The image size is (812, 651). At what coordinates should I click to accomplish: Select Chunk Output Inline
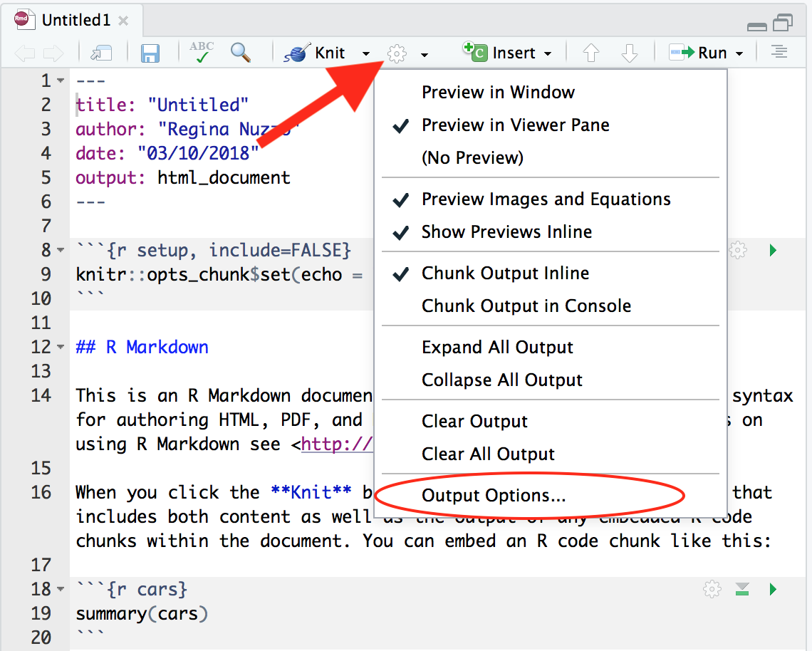point(551,274)
